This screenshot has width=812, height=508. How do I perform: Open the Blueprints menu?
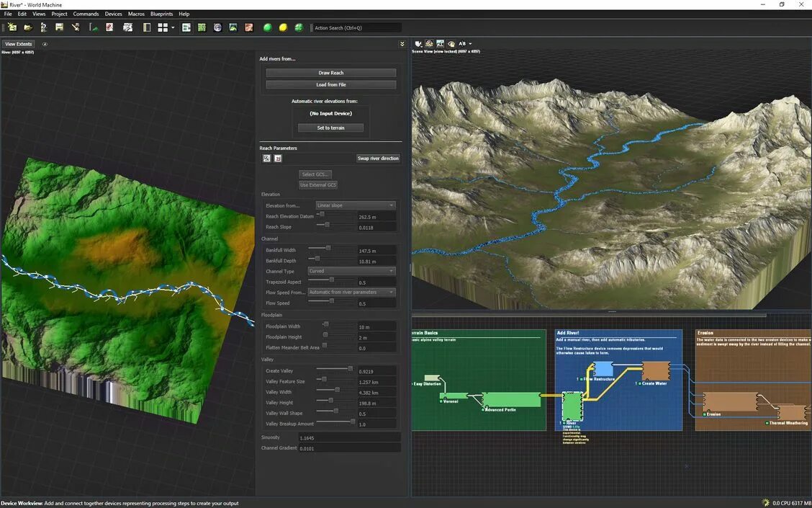pyautogui.click(x=161, y=14)
